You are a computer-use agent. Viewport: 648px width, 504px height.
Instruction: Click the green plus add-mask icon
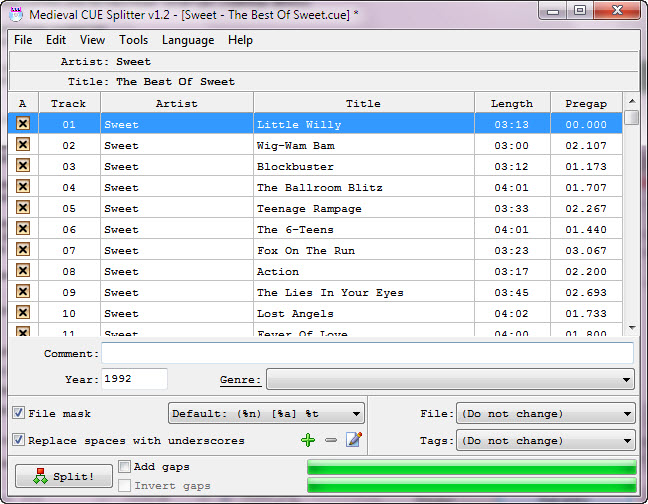click(x=308, y=440)
